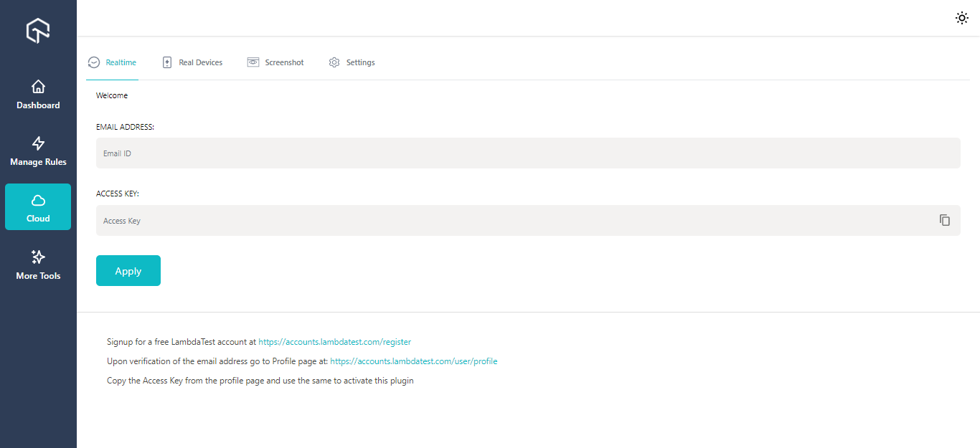Click the LambdaTest logo in the sidebar
980x448 pixels.
38,30
